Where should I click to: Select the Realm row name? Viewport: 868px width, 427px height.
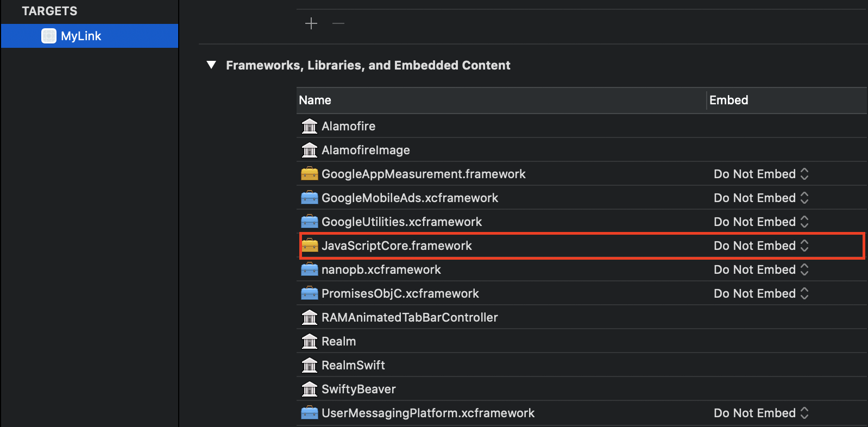(339, 341)
